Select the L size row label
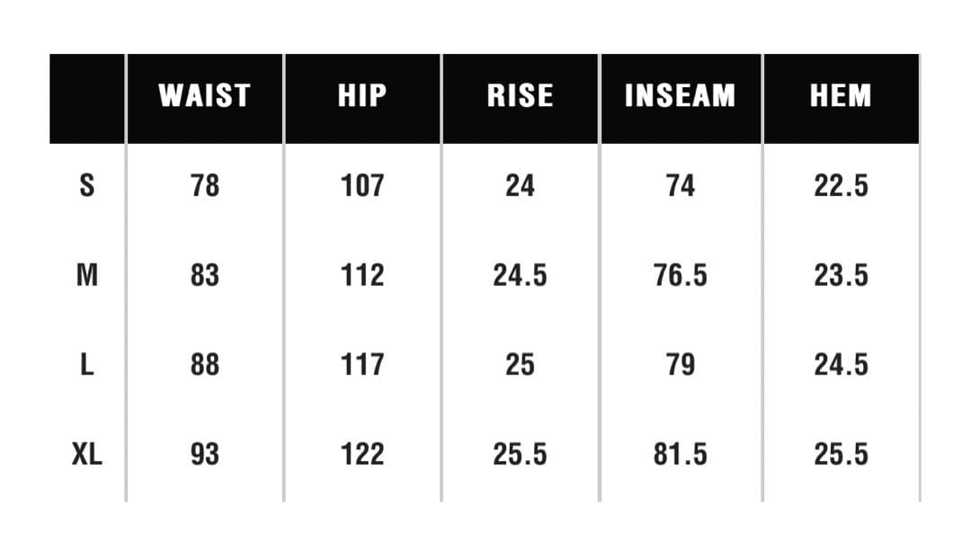The height and width of the screenshot is (560, 971). coord(87,365)
